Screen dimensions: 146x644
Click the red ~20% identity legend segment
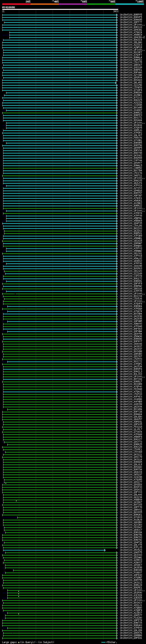click(16, 4)
